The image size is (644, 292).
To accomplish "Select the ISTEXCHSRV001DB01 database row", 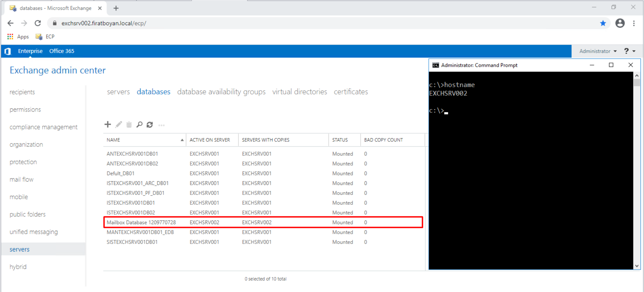I will (x=264, y=203).
